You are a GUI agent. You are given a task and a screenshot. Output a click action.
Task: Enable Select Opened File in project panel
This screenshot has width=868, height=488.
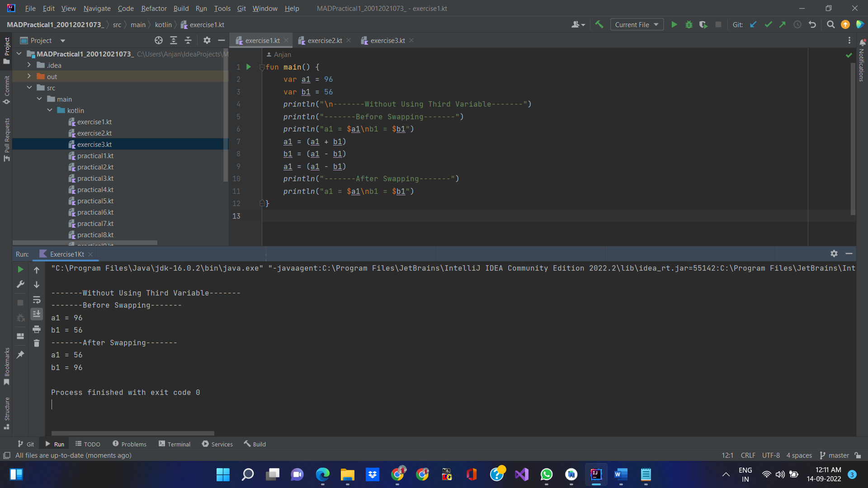tap(158, 40)
